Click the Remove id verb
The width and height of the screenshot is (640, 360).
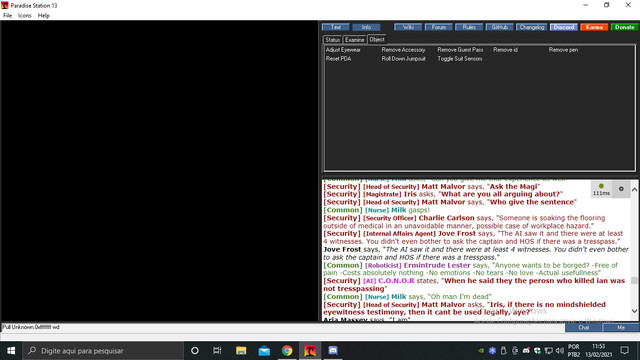tap(505, 50)
